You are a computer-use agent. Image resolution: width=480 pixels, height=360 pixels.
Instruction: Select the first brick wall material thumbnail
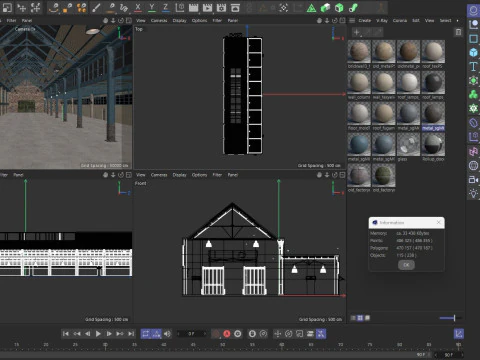click(x=359, y=52)
